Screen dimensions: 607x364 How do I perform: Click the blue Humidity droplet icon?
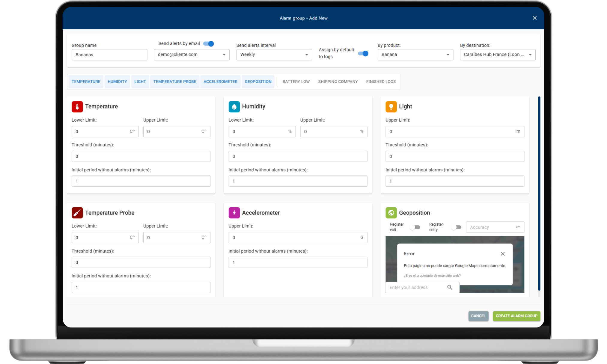click(x=234, y=107)
